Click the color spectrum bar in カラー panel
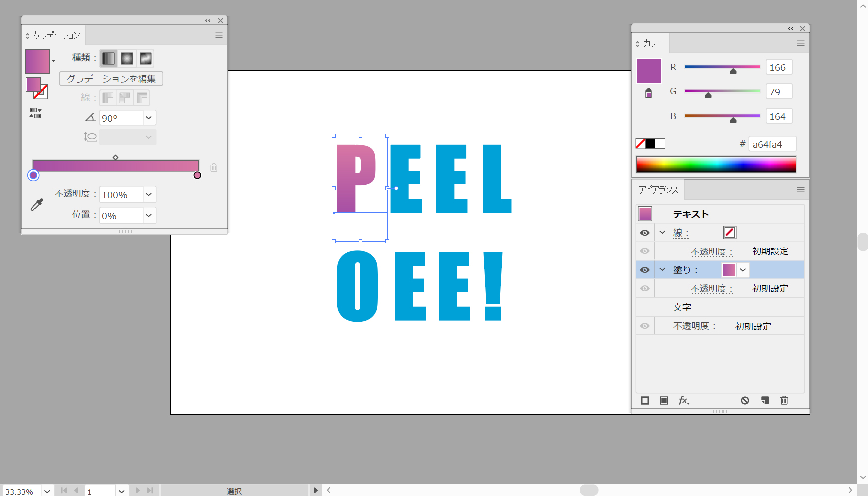 coord(716,165)
